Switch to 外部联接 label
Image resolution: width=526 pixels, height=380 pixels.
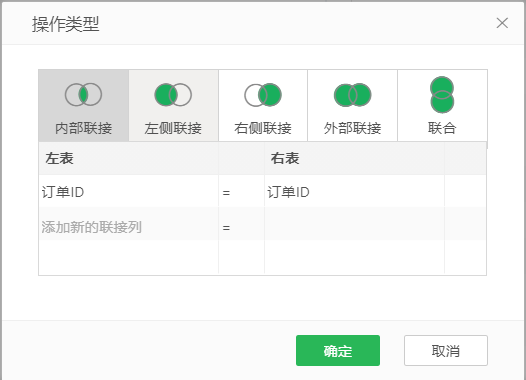tap(352, 128)
